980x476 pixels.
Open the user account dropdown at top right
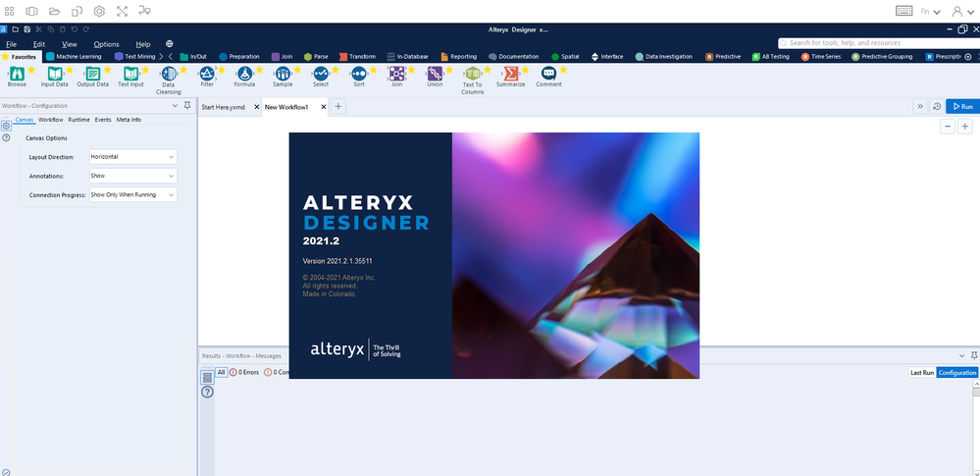pos(963,11)
